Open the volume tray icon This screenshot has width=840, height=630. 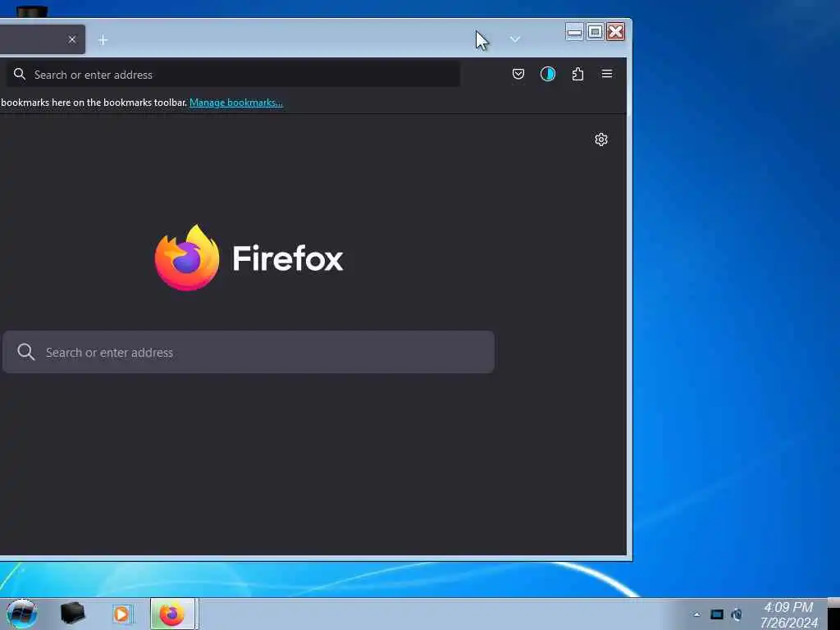[x=737, y=614]
